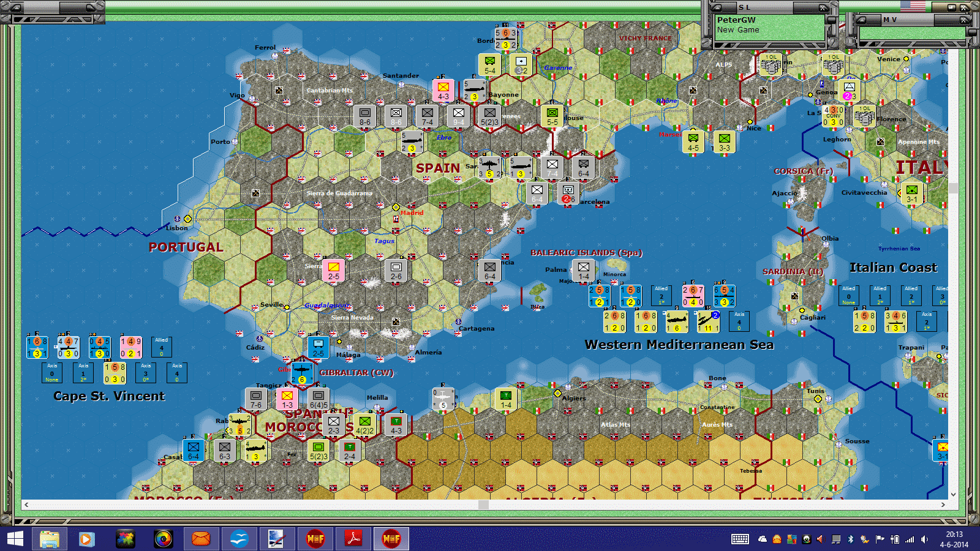Screen dimensions: 980x551
Task: Select the green 1-4 unit west of Algiers
Action: click(x=506, y=399)
